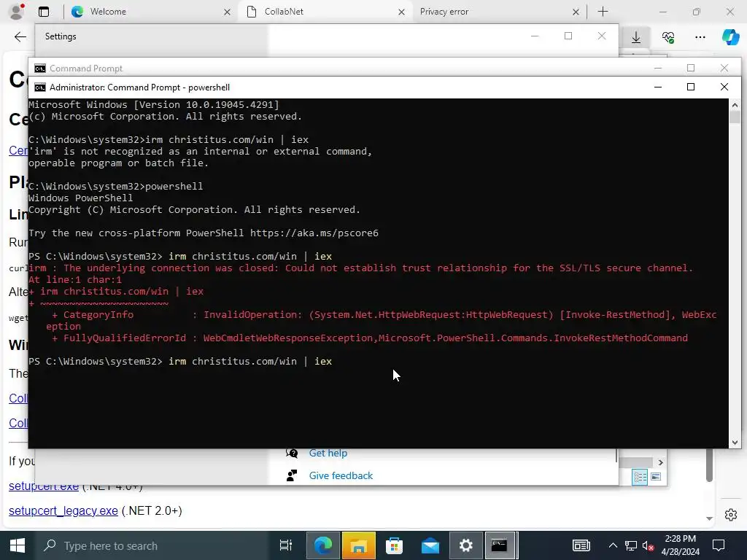Viewport: 747px width, 560px height.
Task: Close the Privacy error tab
Action: point(576,12)
